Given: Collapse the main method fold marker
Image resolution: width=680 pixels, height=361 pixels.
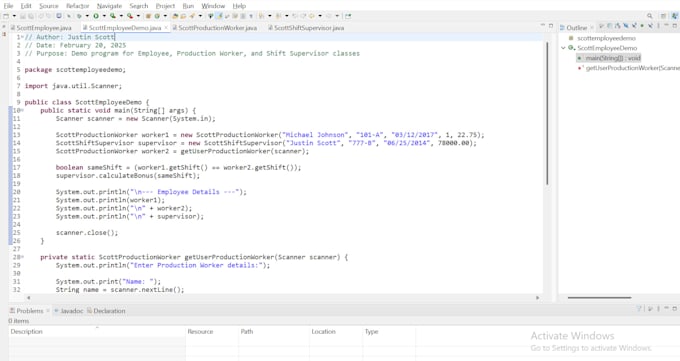Looking at the screenshot, I should [x=22, y=111].
